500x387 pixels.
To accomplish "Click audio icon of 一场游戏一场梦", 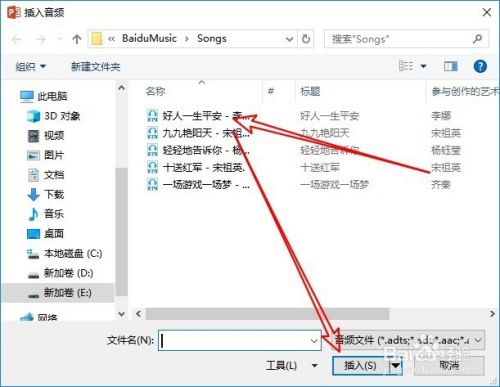I will click(x=152, y=184).
